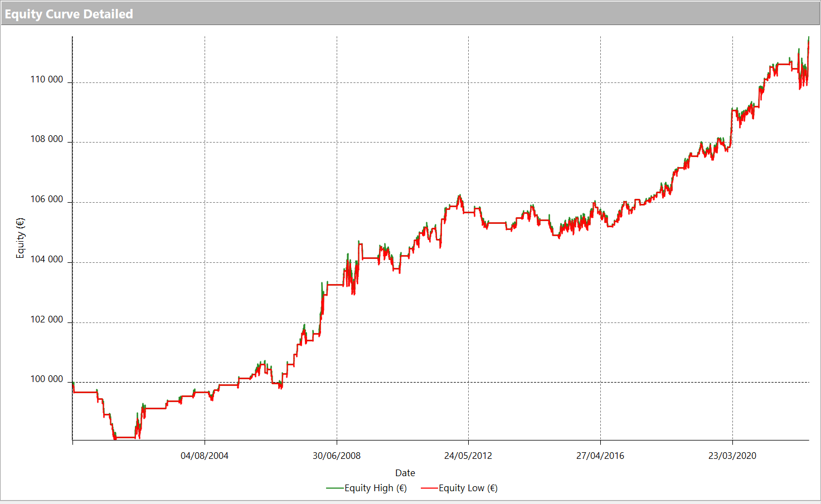Select the 04/08/2004 date tick label
Image resolution: width=821 pixels, height=504 pixels.
coord(205,456)
